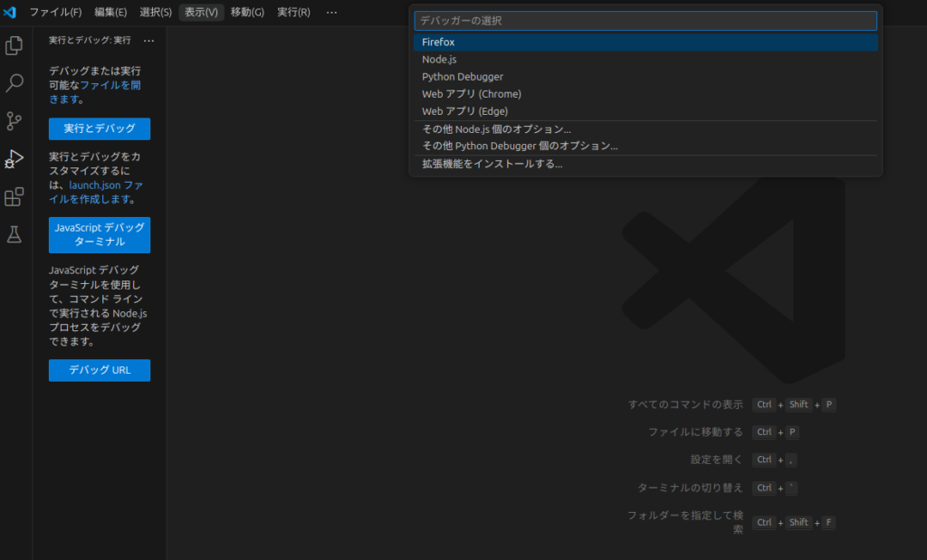Screen dimensions: 927x560
Task: Click the VS Code logo icon
Action: tap(11, 13)
